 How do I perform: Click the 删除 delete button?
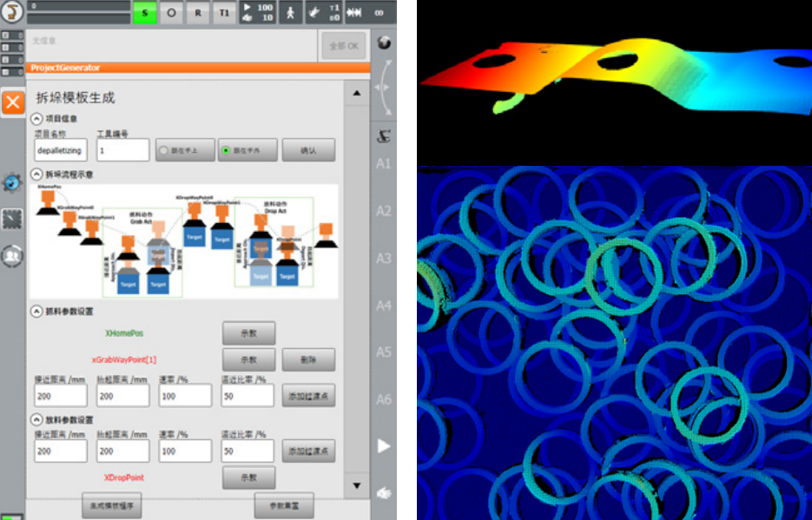tap(308, 359)
